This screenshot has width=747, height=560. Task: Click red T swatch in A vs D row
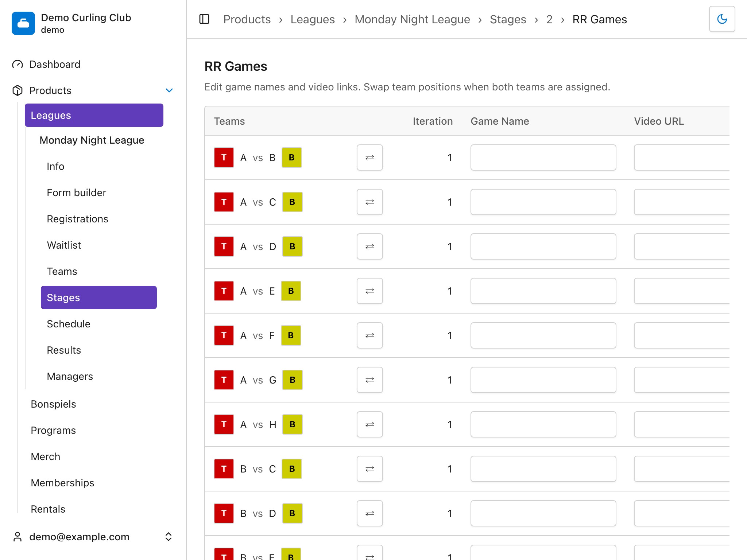pos(224,246)
